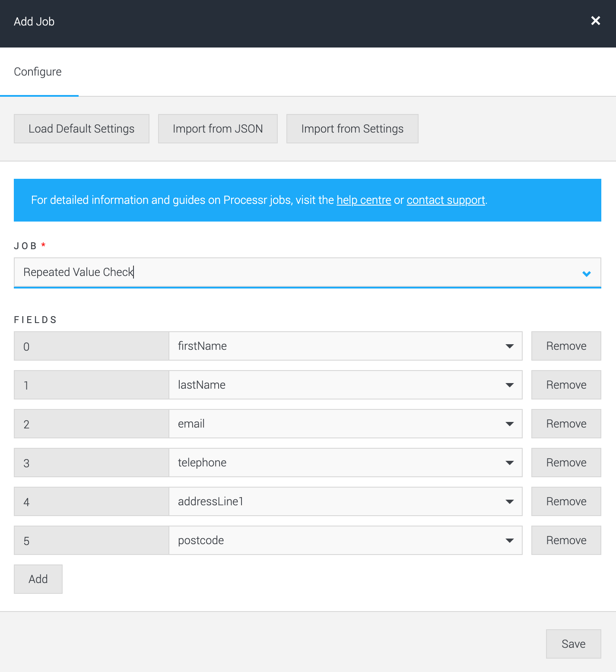The width and height of the screenshot is (616, 672).
Task: Remove the postcode field
Action: 566,540
